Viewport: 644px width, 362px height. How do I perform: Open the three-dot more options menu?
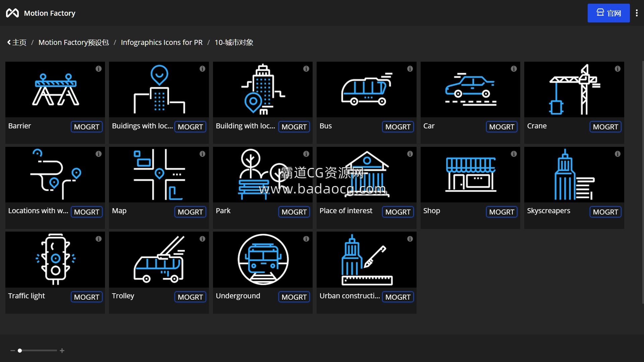click(x=637, y=13)
